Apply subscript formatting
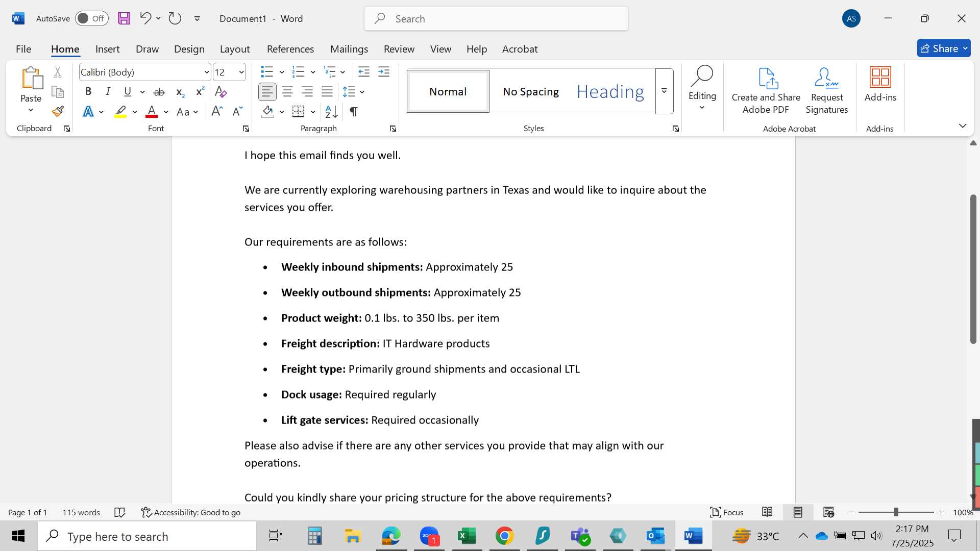Screen dimensions: 980x551 click(x=180, y=92)
